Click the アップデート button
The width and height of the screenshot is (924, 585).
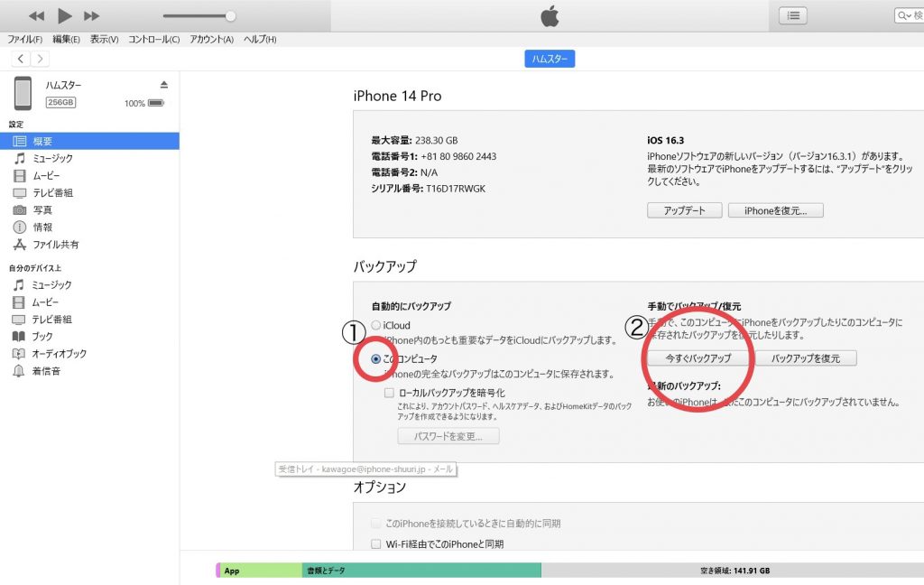684,210
